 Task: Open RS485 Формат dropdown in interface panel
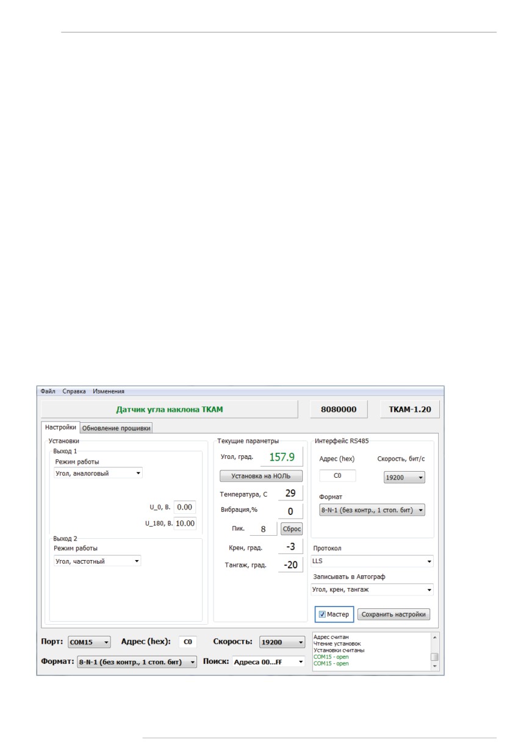[372, 510]
